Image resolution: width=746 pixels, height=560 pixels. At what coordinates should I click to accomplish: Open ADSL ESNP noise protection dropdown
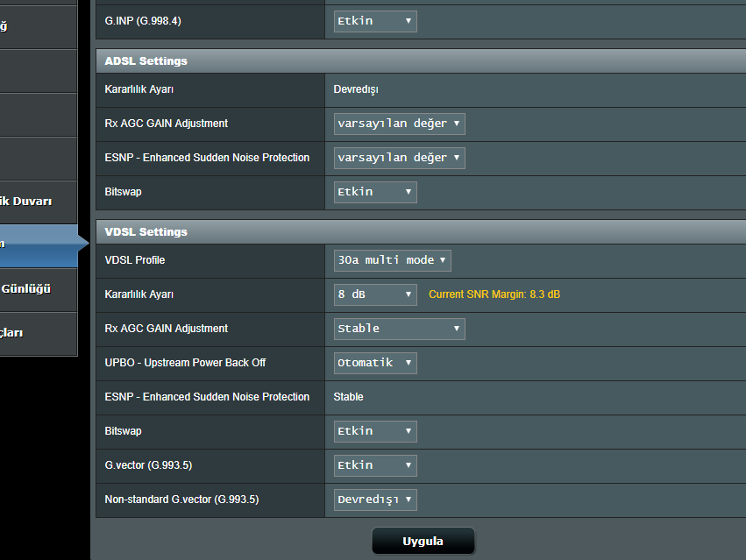(399, 158)
